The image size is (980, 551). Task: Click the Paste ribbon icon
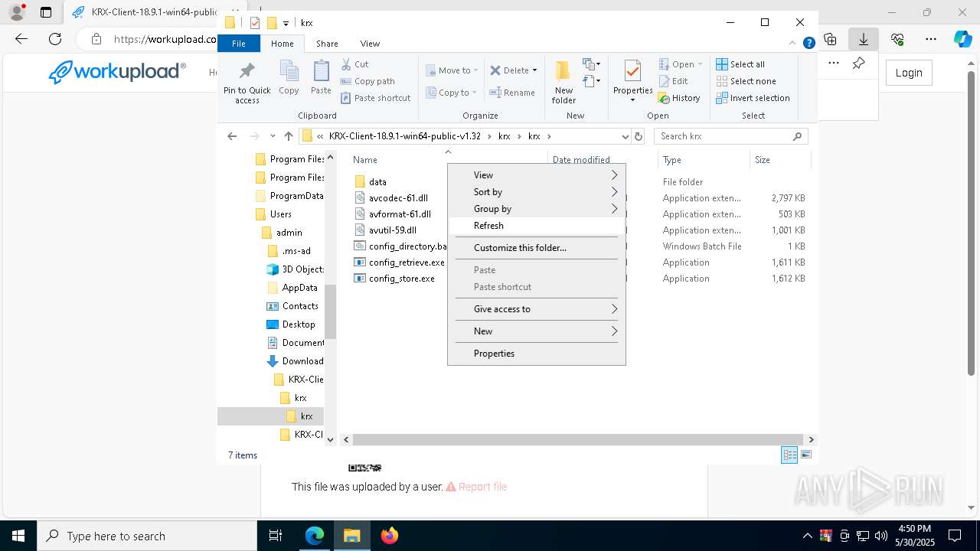click(x=321, y=78)
